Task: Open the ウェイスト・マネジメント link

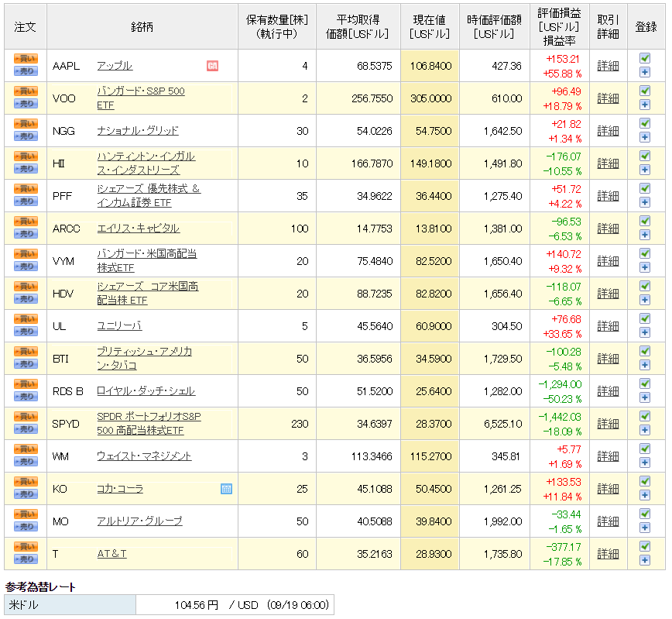Action: tap(144, 456)
